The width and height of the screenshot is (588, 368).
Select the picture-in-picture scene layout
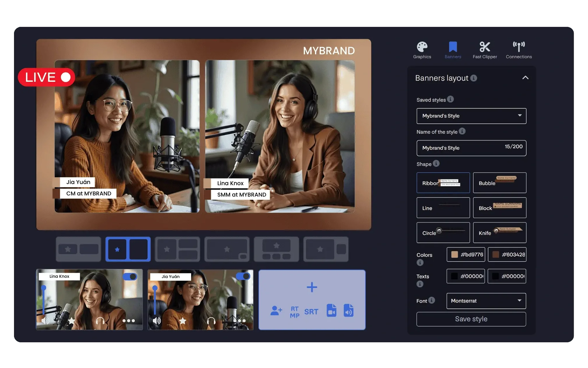pyautogui.click(x=227, y=249)
